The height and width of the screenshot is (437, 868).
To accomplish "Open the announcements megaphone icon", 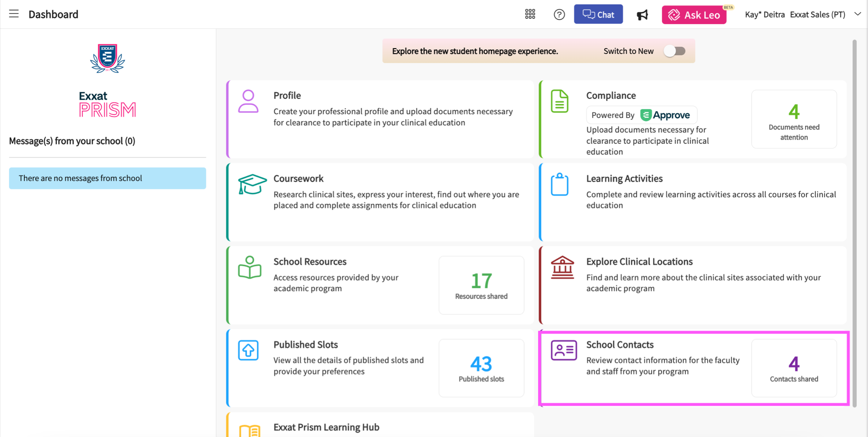I will point(642,15).
